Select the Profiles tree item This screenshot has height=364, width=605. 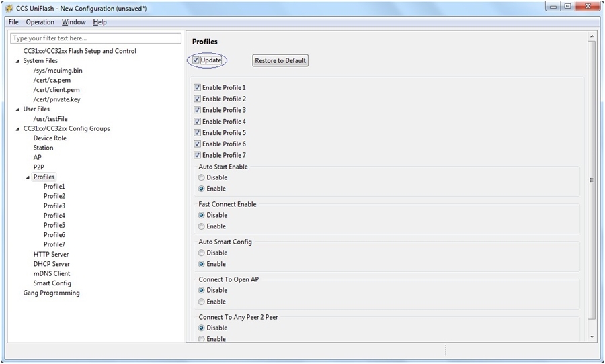tap(44, 177)
